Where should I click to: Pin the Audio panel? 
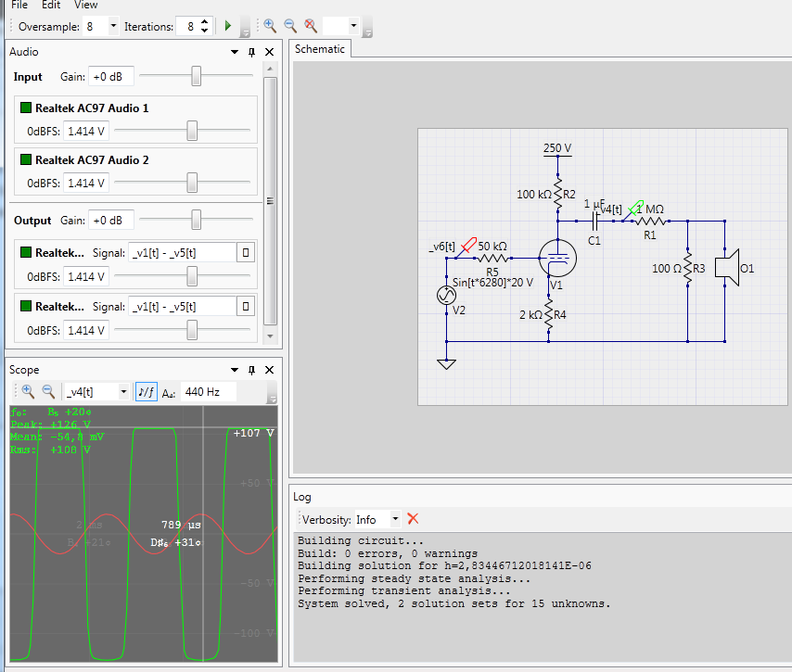[251, 52]
